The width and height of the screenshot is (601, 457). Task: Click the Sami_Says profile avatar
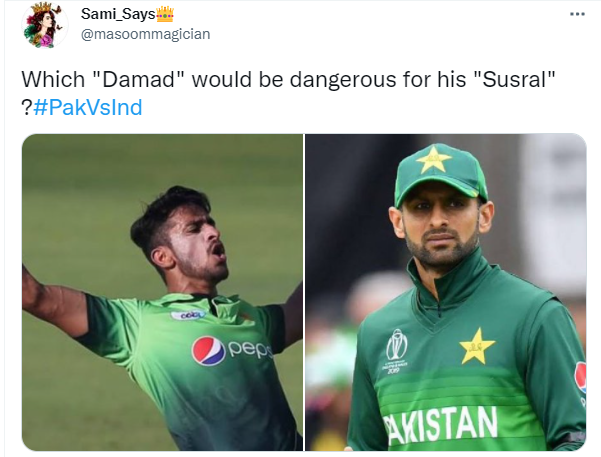[x=44, y=25]
